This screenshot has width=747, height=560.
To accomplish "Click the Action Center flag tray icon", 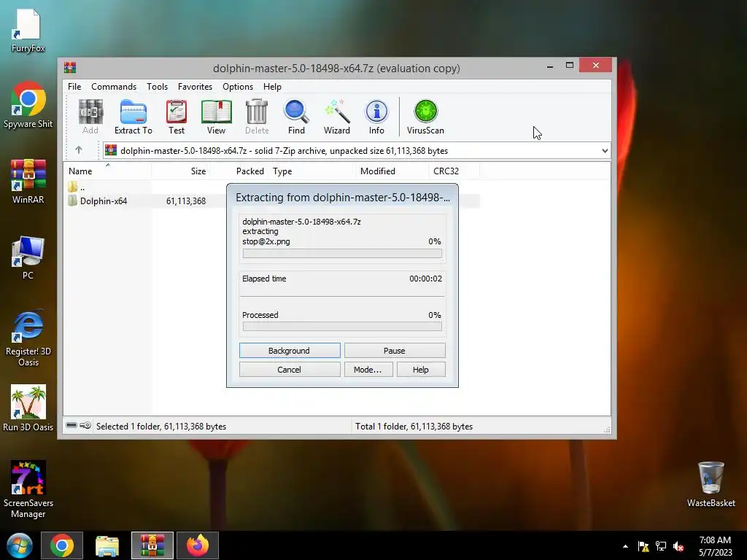I will tap(643, 546).
